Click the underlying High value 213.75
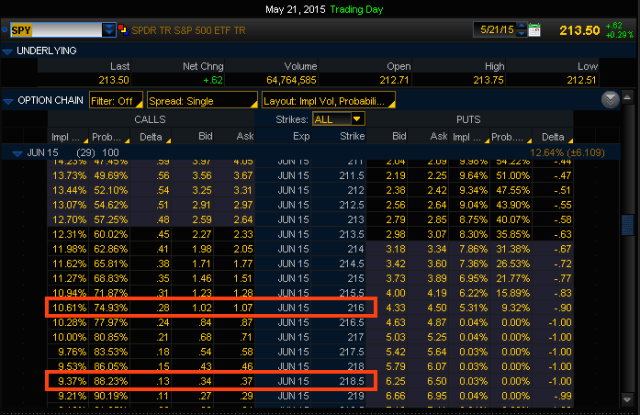The width and height of the screenshot is (640, 415). pyautogui.click(x=488, y=80)
